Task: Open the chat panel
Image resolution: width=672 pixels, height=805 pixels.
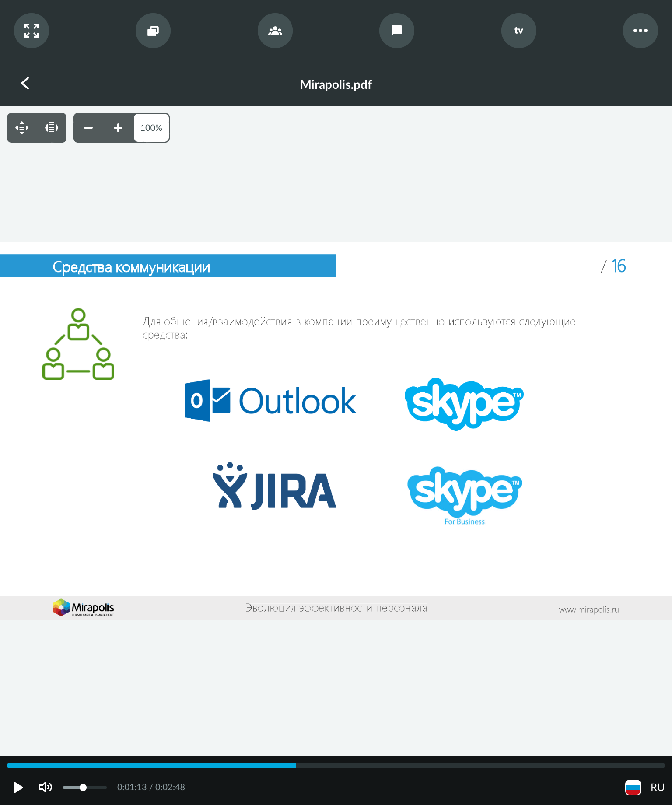Action: [x=397, y=31]
